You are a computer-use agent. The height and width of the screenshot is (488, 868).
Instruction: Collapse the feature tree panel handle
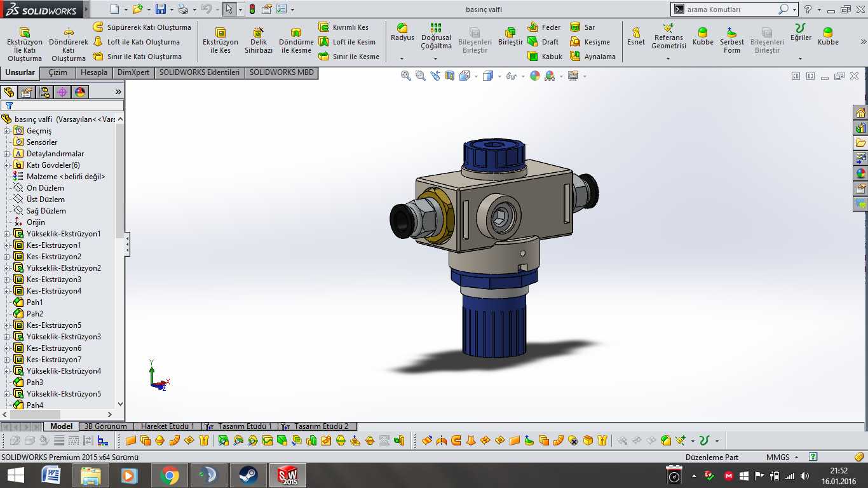point(127,245)
